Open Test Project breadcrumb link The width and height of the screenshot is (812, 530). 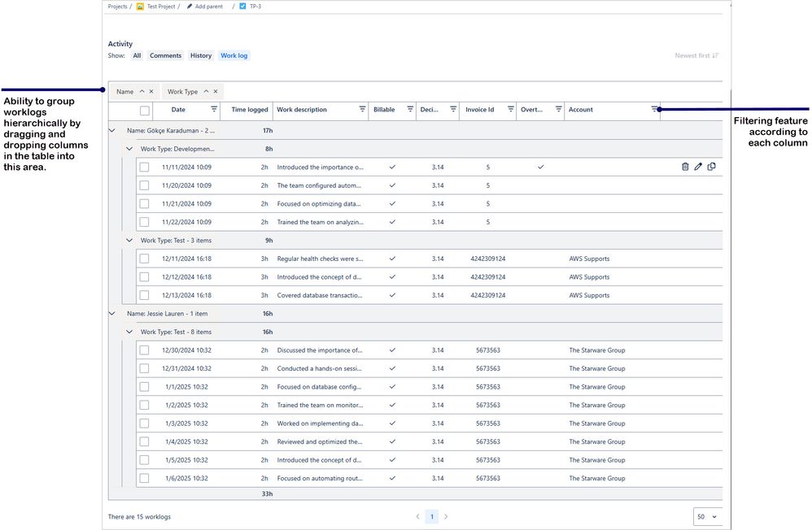[160, 7]
